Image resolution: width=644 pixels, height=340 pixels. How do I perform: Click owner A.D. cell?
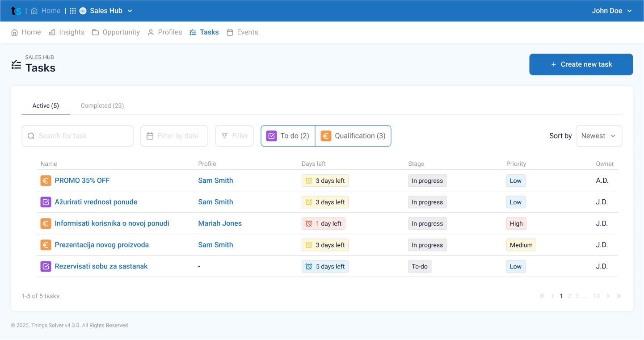602,180
